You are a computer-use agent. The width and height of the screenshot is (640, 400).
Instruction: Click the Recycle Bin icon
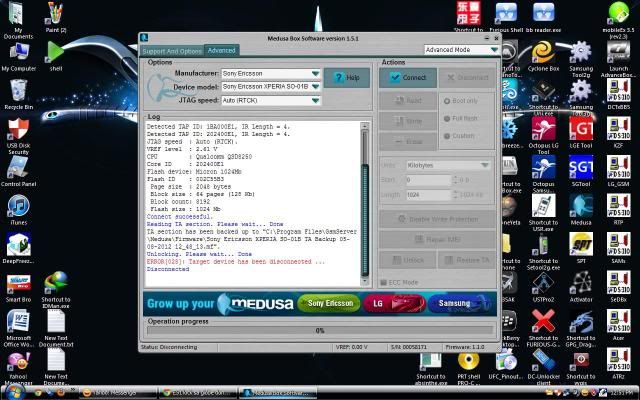pyautogui.click(x=18, y=95)
